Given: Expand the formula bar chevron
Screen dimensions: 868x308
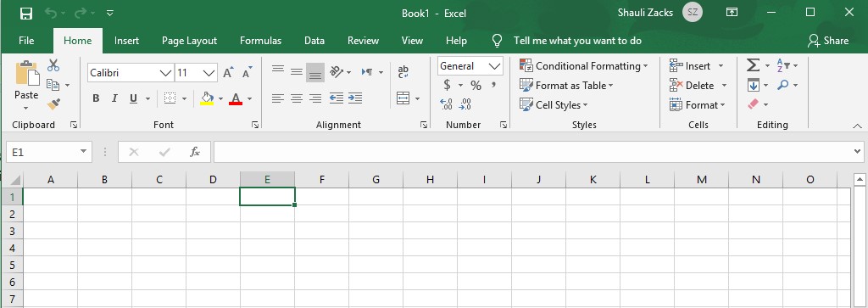Looking at the screenshot, I should click(858, 151).
